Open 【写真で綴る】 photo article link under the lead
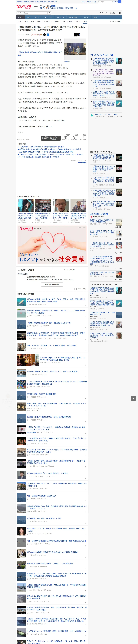This screenshot has height=644, width=138. 40,54
